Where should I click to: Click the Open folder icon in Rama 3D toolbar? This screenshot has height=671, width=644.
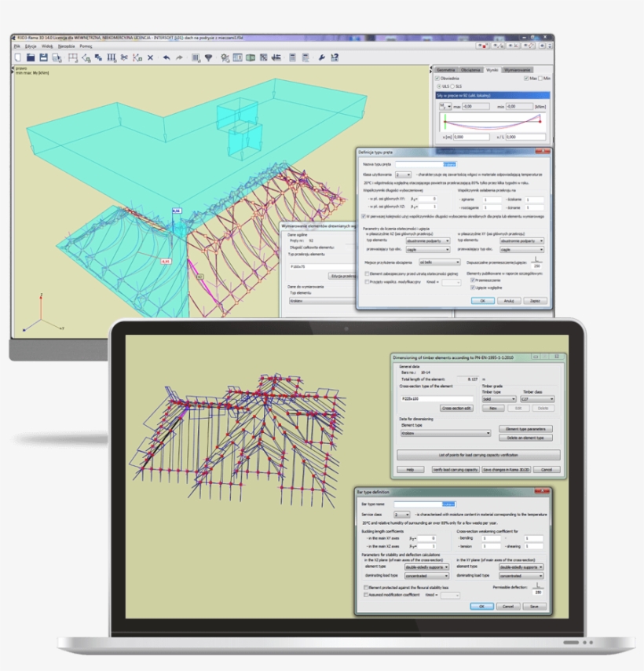31,57
